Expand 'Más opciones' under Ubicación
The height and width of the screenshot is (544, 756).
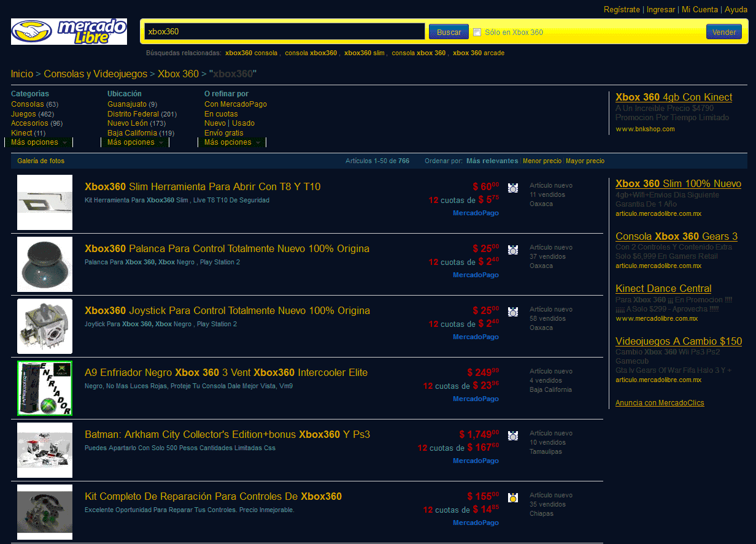point(136,142)
